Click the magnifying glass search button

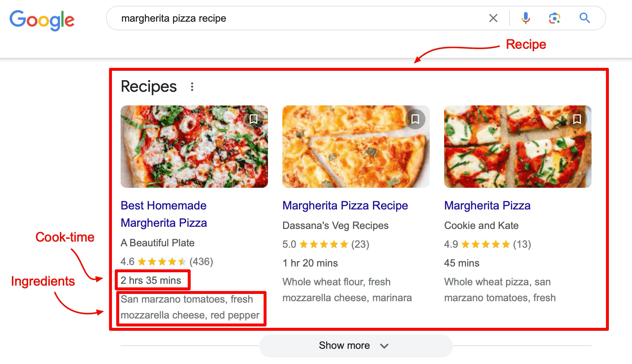tap(585, 18)
